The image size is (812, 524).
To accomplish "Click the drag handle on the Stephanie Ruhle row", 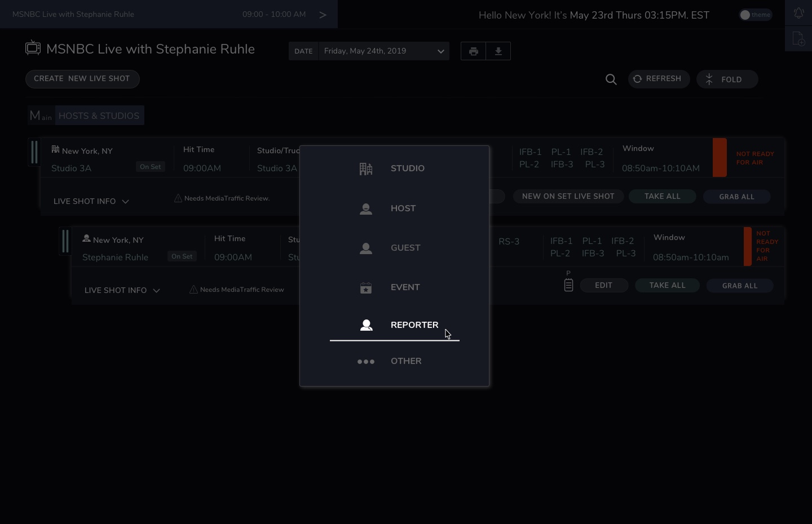I will pyautogui.click(x=65, y=241).
